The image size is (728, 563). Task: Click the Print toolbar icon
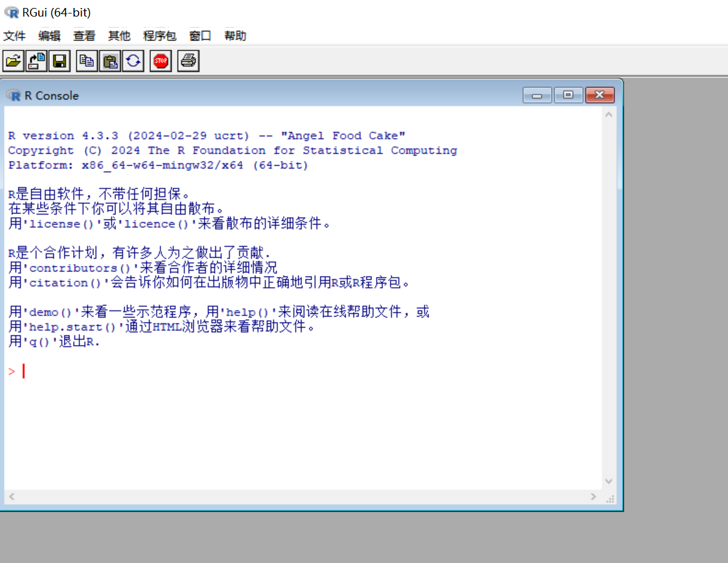pos(188,61)
